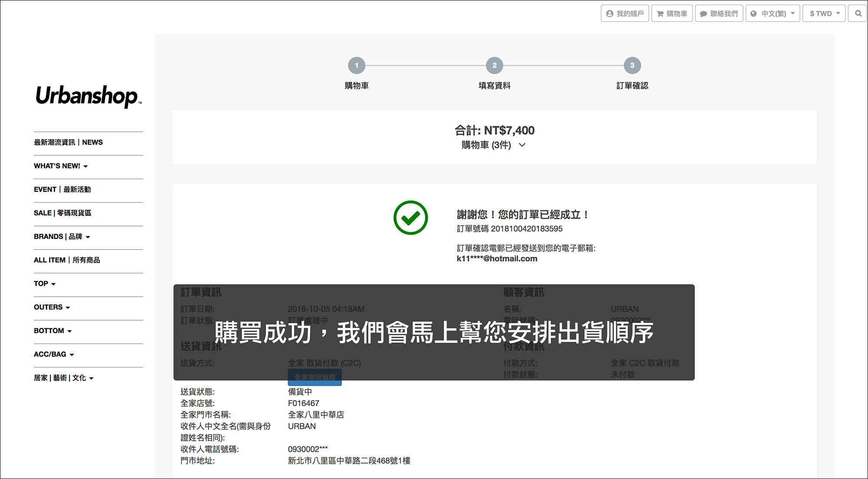Click step 3 訂單確認 circle

632,66
